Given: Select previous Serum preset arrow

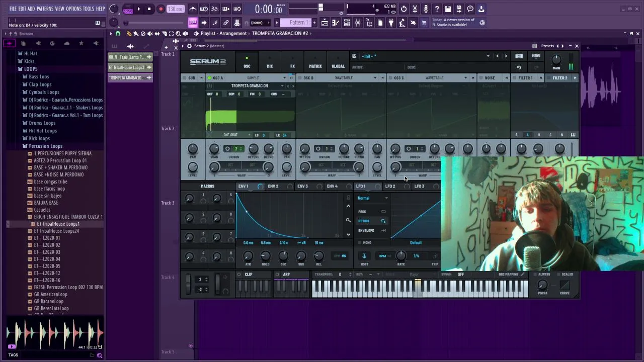Looking at the screenshot, I should pyautogui.click(x=498, y=56).
